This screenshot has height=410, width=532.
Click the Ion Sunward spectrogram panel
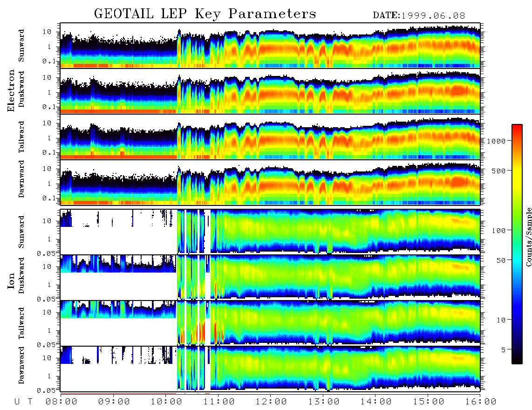270,232
